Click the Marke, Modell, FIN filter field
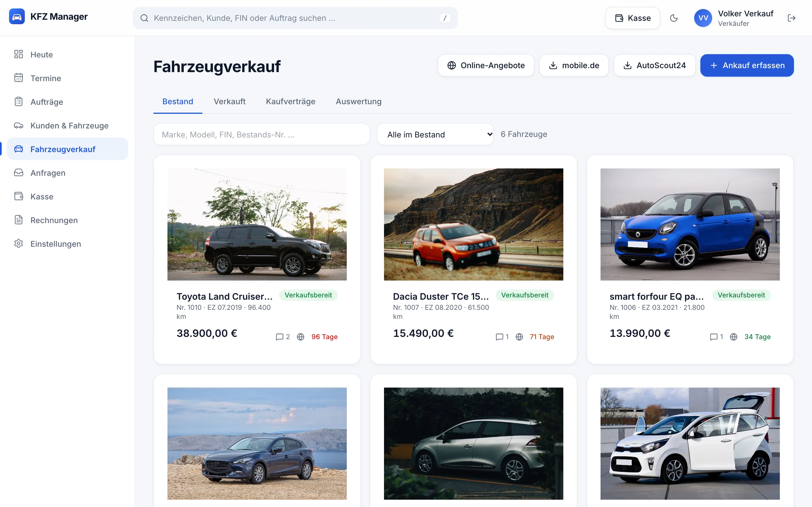 [261, 134]
